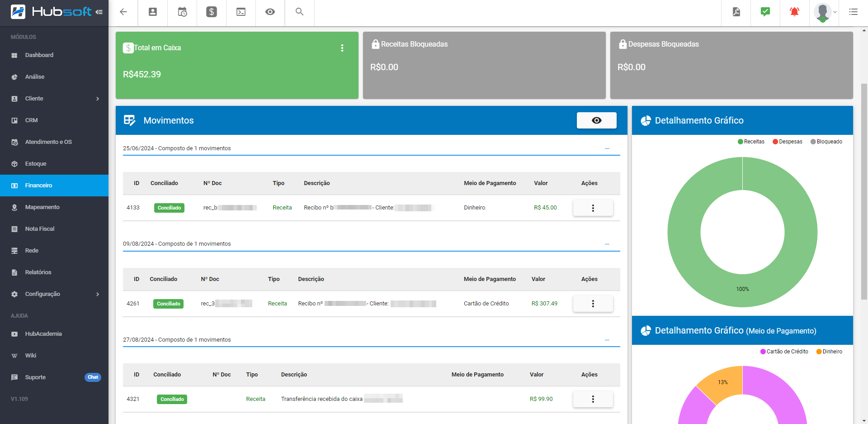Open Atendimento e OS module
This screenshot has height=424, width=868.
54,142
